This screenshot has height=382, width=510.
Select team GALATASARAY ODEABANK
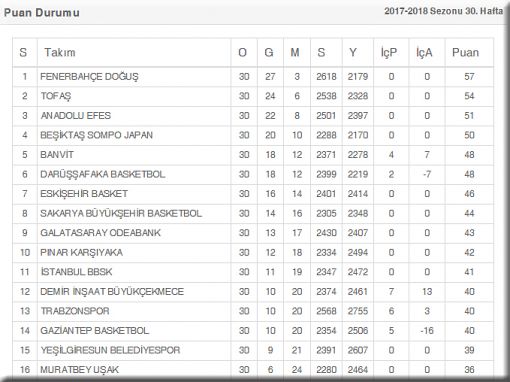tap(100, 233)
